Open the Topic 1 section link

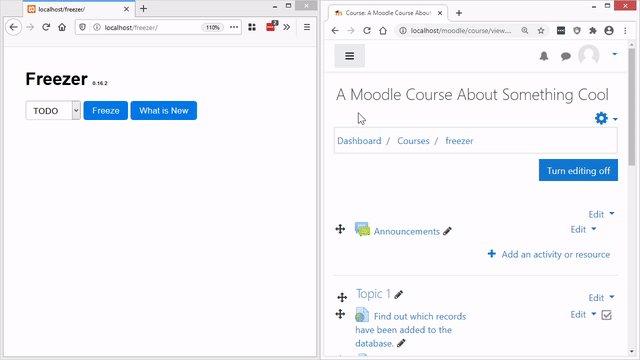373,294
